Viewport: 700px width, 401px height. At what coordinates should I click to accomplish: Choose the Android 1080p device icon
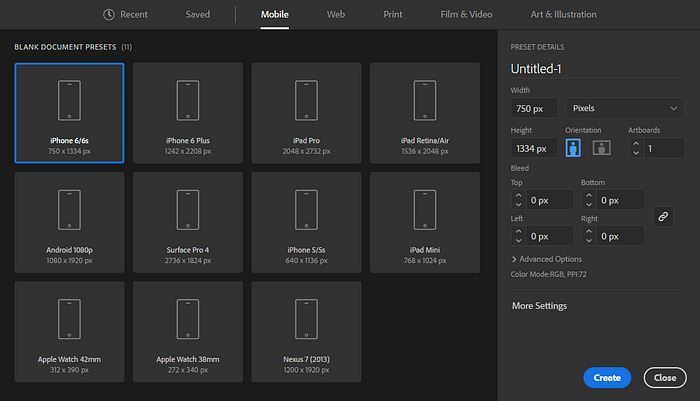click(x=69, y=210)
